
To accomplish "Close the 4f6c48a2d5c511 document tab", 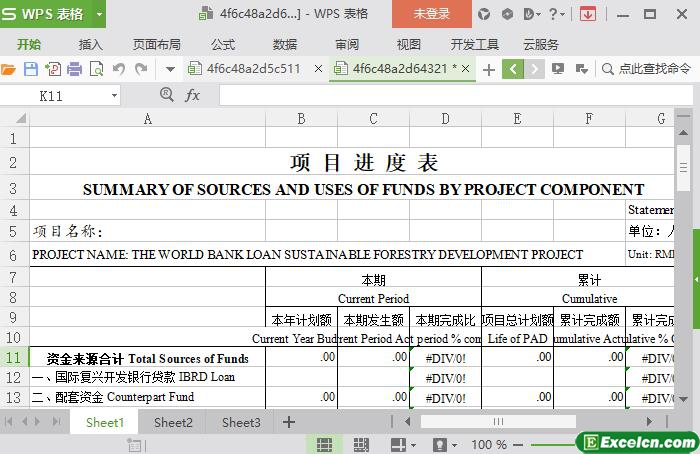I will [x=318, y=69].
